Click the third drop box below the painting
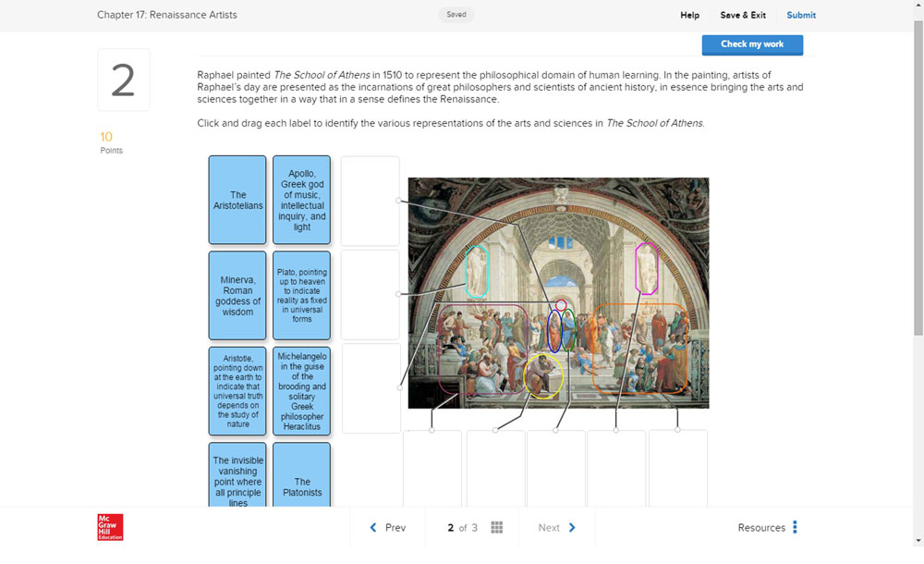 coord(556,469)
